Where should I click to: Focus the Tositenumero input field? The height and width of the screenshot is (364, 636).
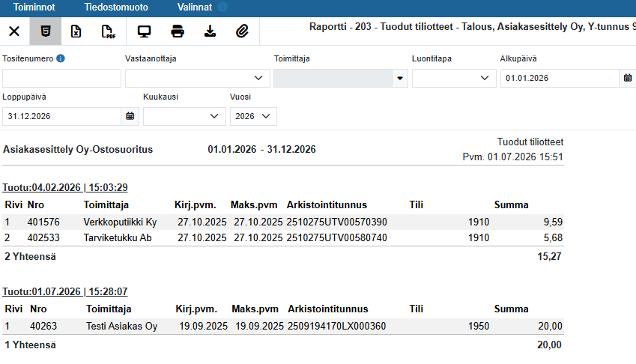point(61,78)
